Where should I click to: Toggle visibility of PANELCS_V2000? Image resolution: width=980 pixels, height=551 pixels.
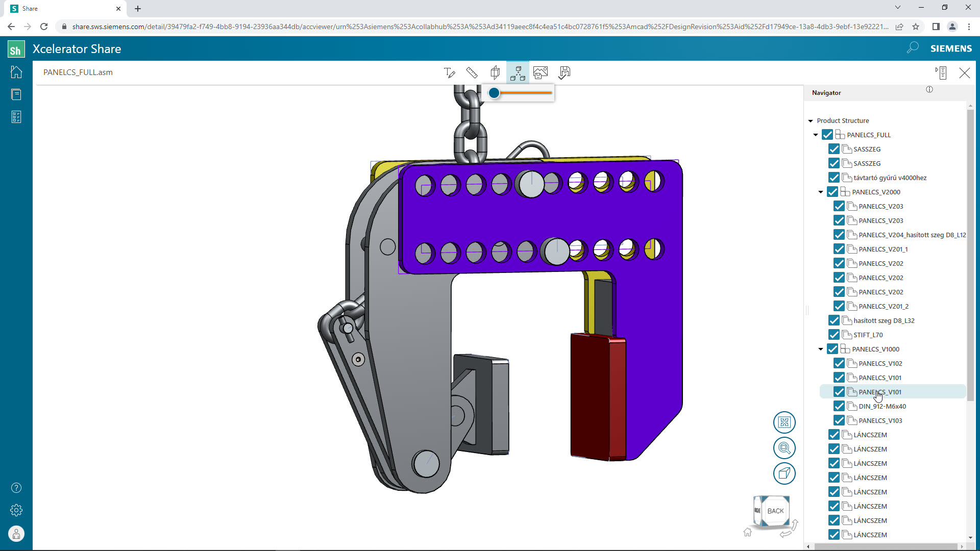point(832,192)
